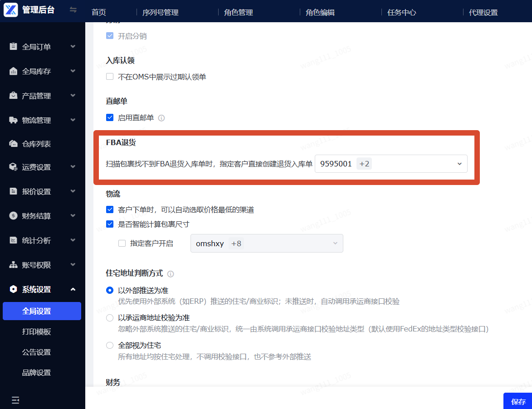
Task: Switch to the 任务中心 tab
Action: [402, 13]
